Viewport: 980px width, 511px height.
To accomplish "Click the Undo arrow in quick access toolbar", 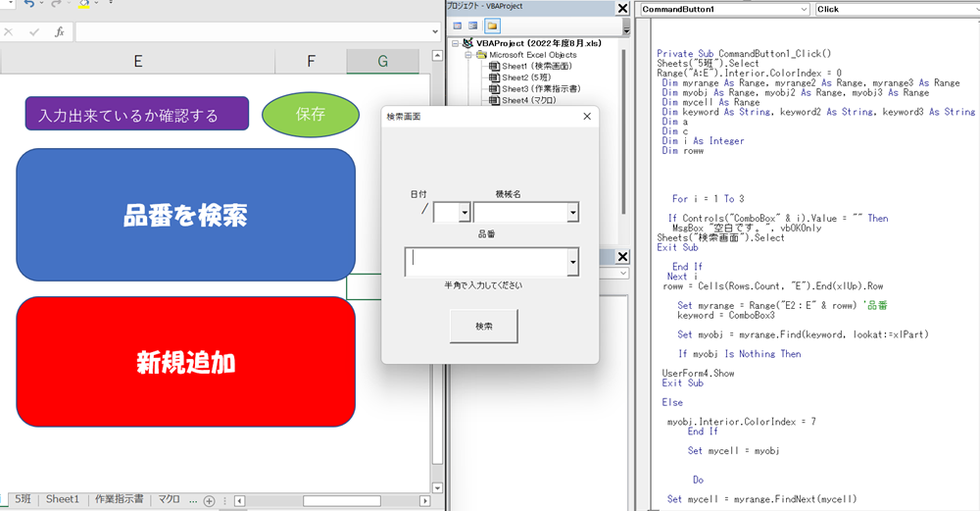I will pyautogui.click(x=29, y=4).
